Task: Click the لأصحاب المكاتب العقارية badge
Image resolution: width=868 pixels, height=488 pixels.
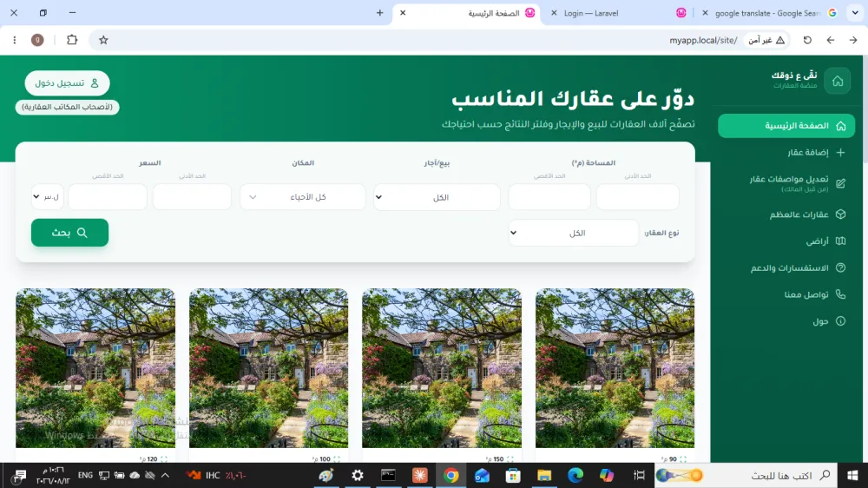Action: [x=67, y=107]
